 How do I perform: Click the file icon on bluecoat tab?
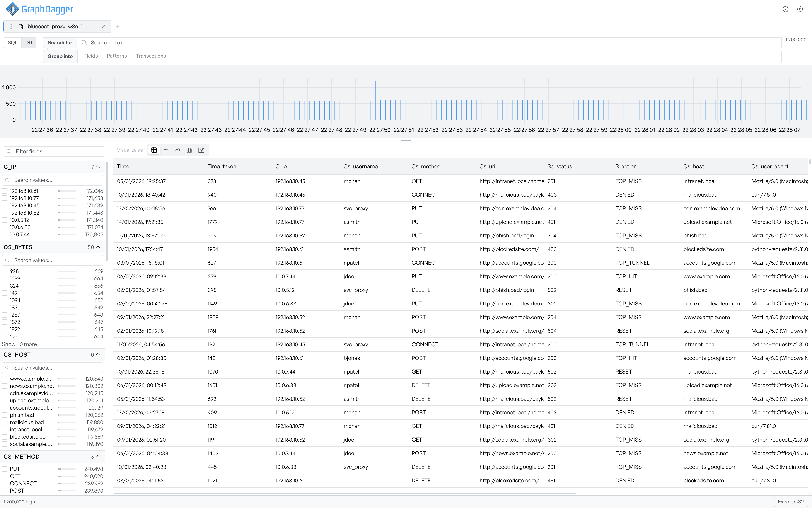pyautogui.click(x=21, y=27)
